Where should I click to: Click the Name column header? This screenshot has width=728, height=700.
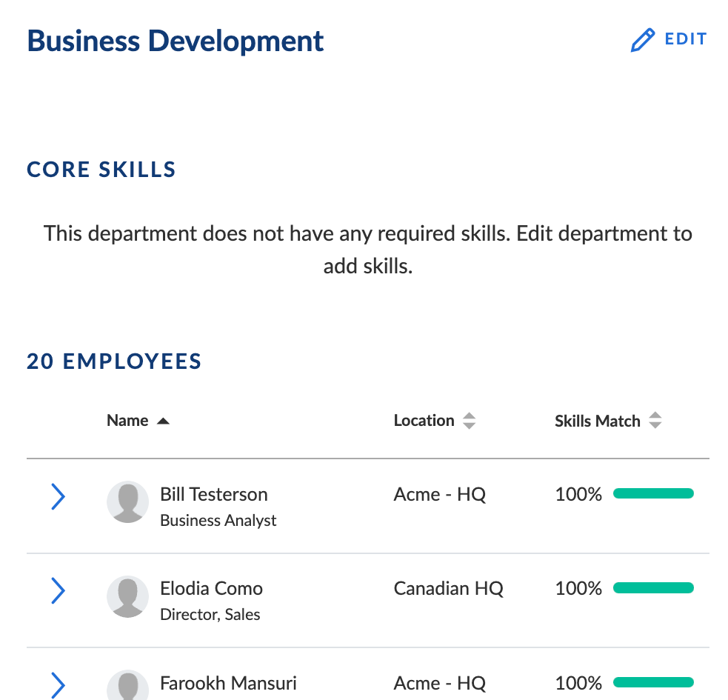[x=127, y=421]
